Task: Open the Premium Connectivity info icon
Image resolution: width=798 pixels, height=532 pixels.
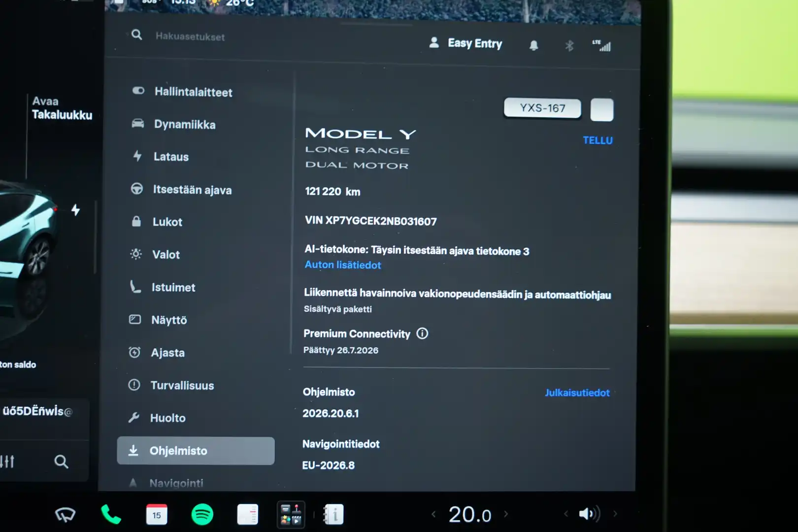Action: click(422, 333)
